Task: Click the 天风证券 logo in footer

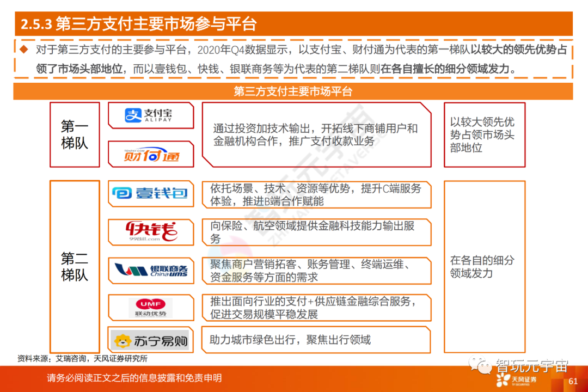Action: (x=516, y=379)
